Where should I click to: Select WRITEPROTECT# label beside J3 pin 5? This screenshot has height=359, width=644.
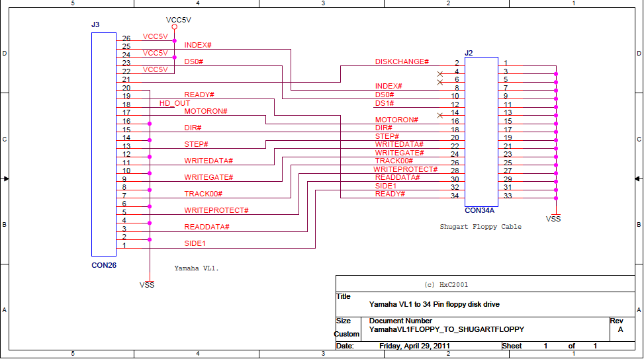point(216,210)
